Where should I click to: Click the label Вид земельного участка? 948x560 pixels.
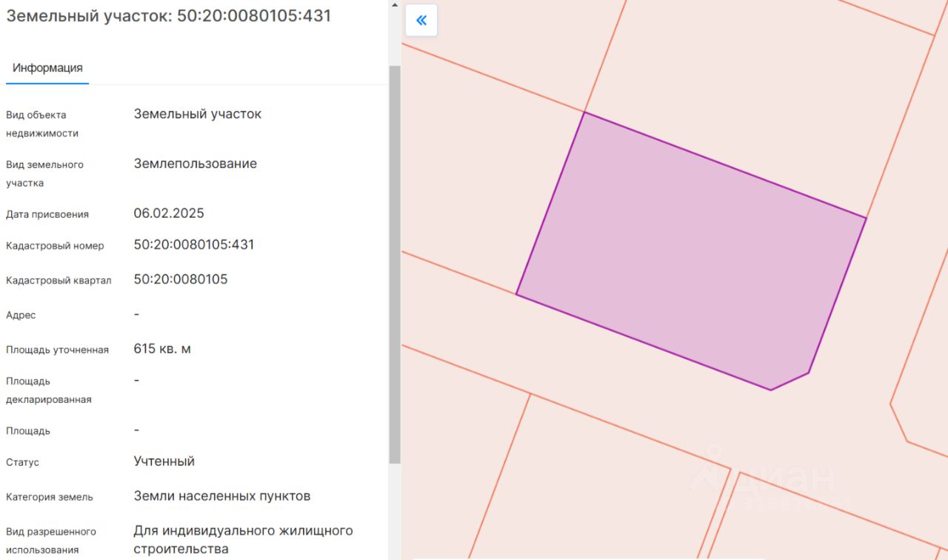click(44, 173)
